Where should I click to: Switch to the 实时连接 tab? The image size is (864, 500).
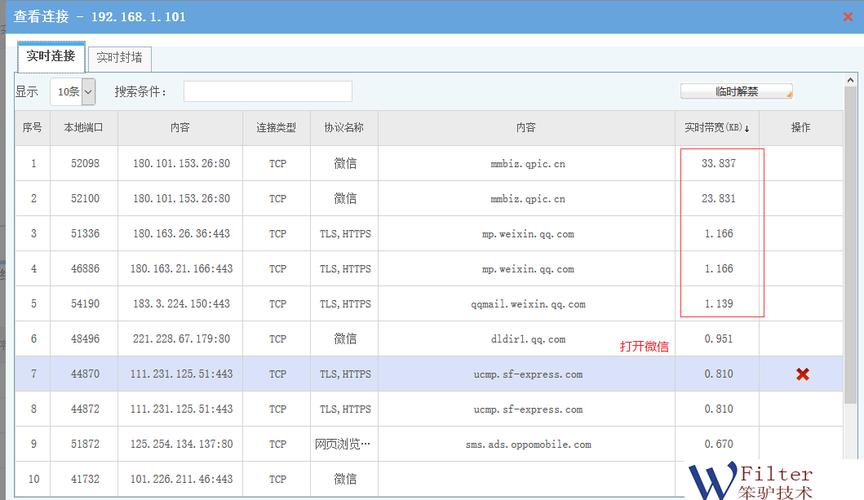coord(51,57)
